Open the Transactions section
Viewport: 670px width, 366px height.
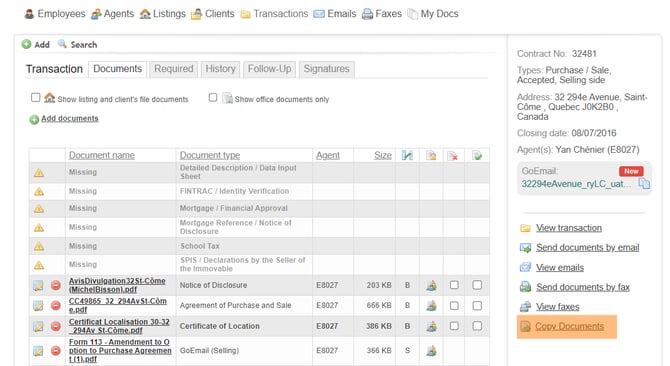tap(274, 14)
